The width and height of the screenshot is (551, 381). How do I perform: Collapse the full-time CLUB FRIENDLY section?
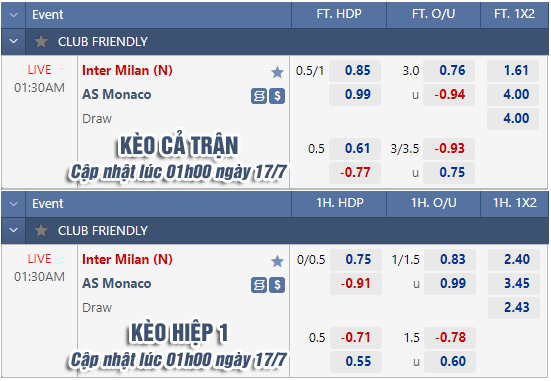pos(14,41)
